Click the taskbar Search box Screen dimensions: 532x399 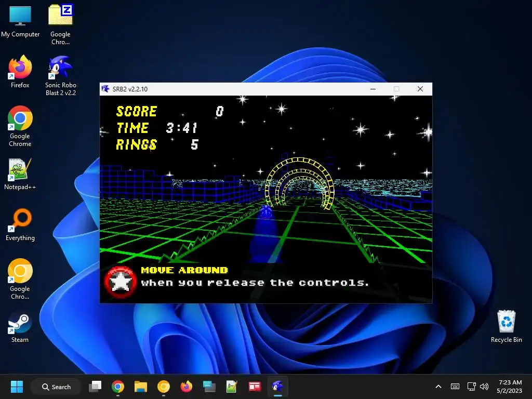coord(56,387)
